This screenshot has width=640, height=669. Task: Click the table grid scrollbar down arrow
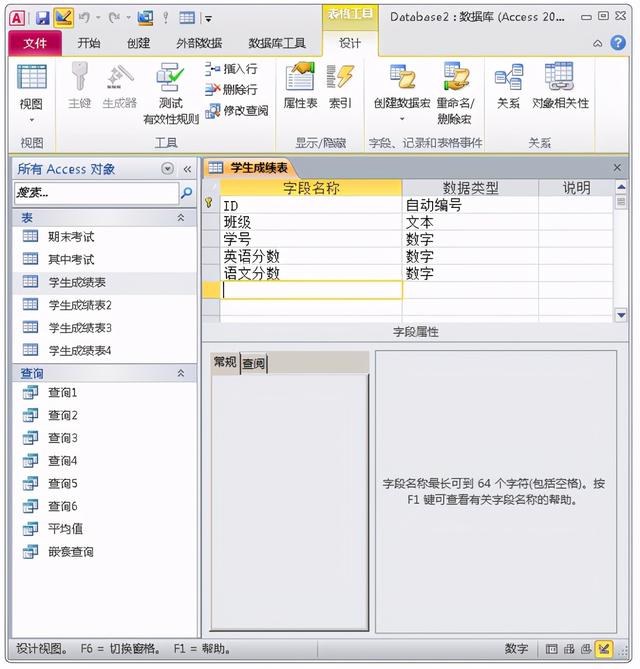click(x=621, y=315)
